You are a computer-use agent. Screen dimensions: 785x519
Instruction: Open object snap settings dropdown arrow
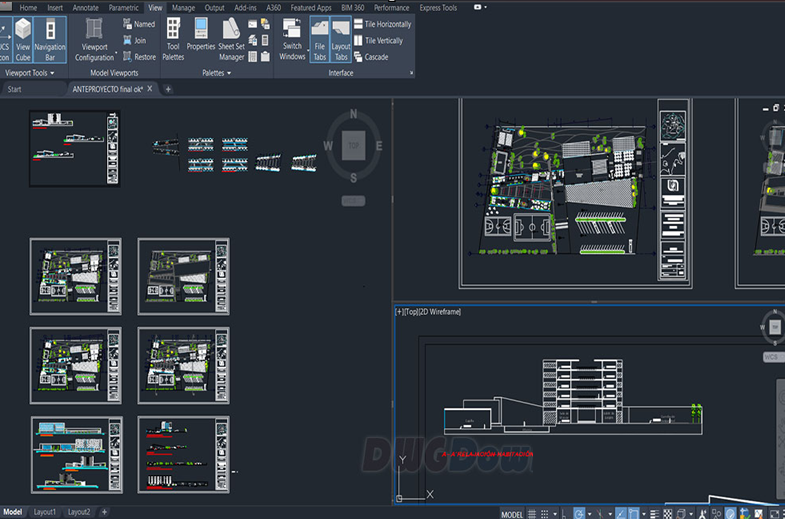[644, 514]
